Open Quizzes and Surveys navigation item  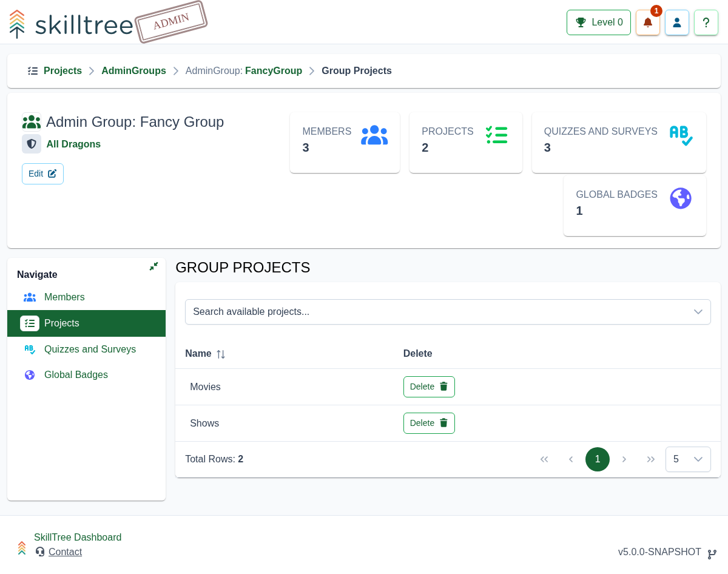(86, 349)
